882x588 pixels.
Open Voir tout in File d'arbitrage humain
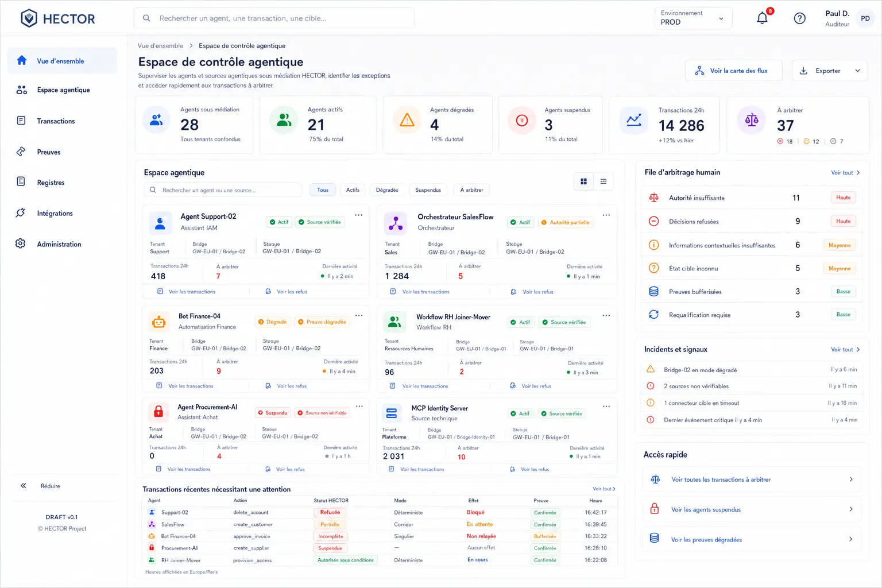click(845, 173)
